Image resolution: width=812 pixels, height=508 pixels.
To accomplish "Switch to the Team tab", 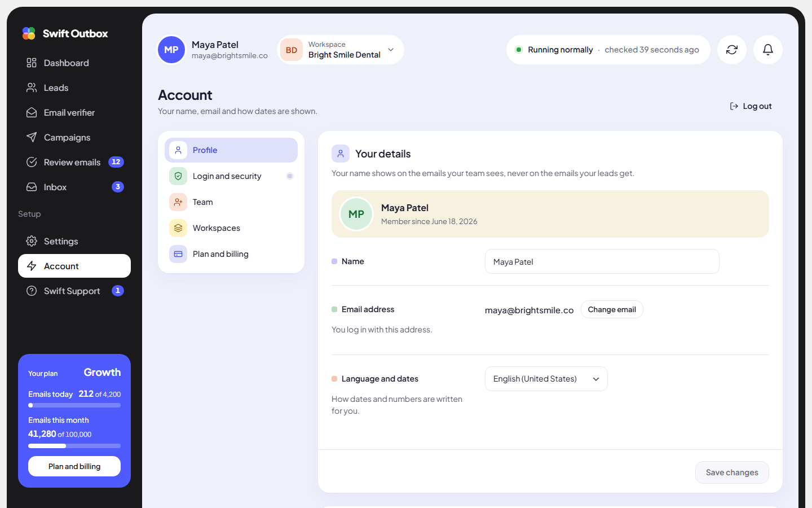I will coord(231,202).
